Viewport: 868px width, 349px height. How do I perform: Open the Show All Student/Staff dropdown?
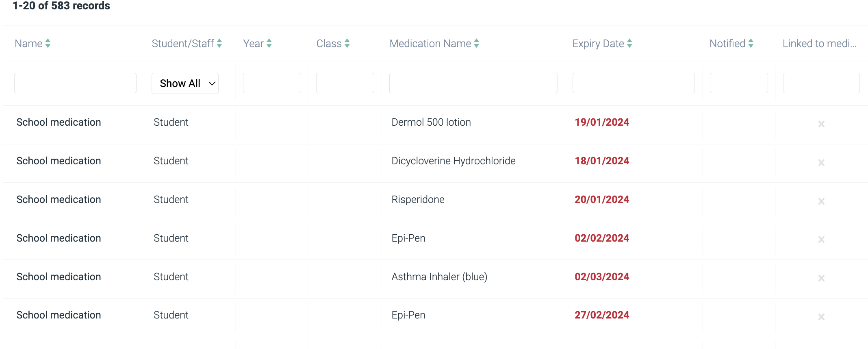185,83
